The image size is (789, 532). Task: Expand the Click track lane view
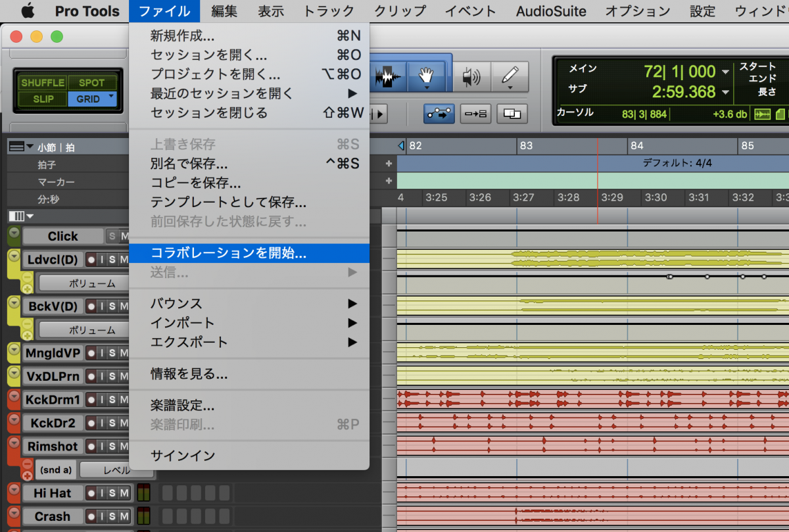click(x=14, y=232)
